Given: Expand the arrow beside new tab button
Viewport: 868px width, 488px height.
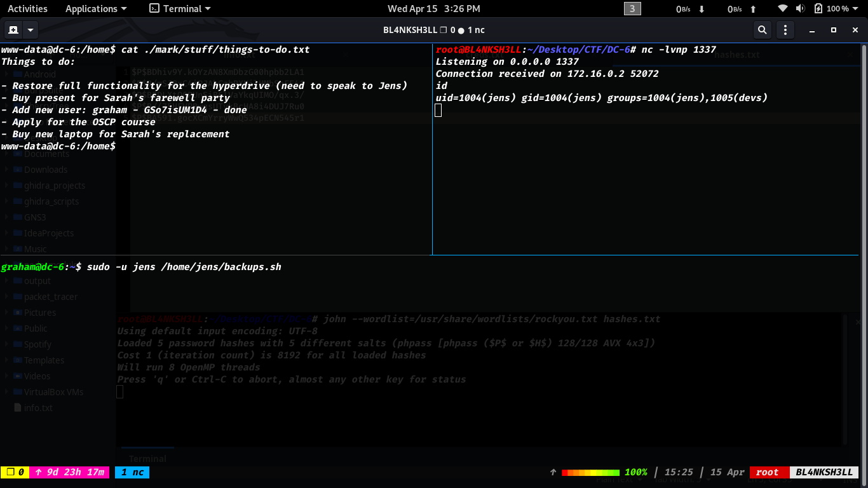Looking at the screenshot, I should (30, 30).
